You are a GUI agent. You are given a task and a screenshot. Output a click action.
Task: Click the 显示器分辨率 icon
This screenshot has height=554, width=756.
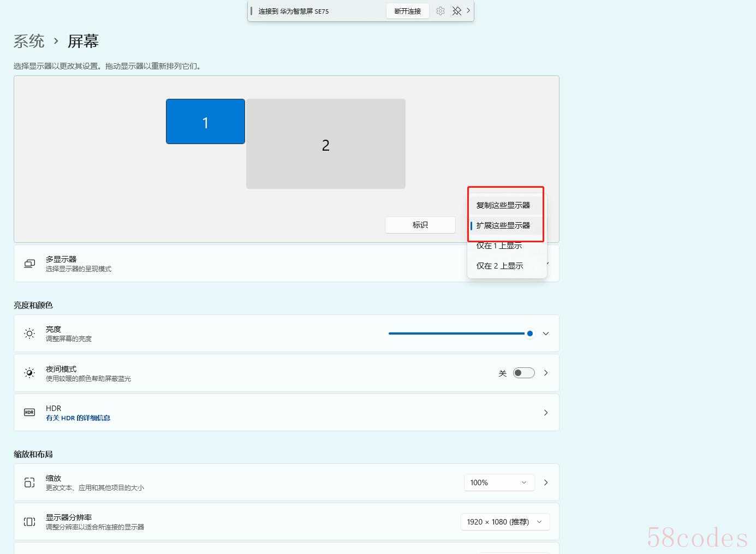click(x=29, y=522)
